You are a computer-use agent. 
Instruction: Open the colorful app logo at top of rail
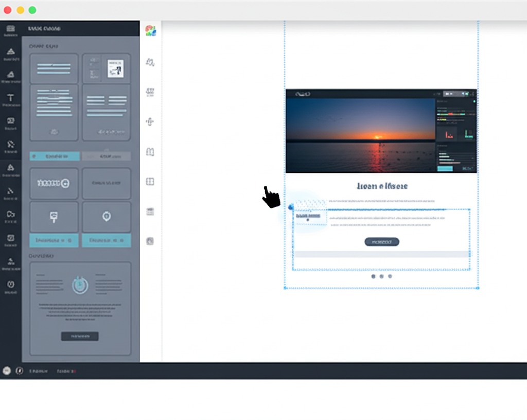150,29
